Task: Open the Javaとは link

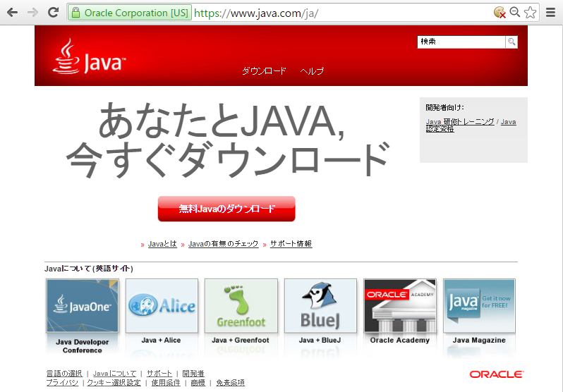Action: [162, 244]
